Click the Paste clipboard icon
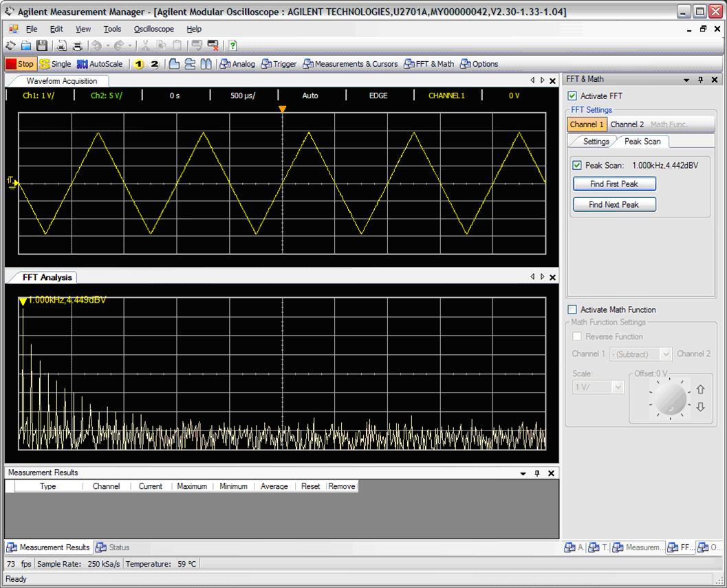Image resolution: width=727 pixels, height=588 pixels. tap(177, 45)
